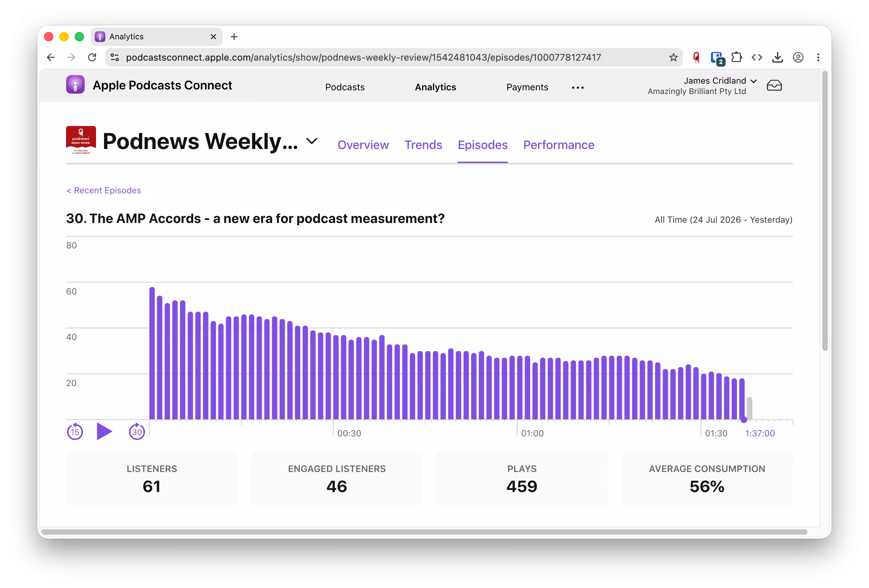This screenshot has width=869, height=588.
Task: Click the Plays 459 stat card
Action: pyautogui.click(x=522, y=479)
